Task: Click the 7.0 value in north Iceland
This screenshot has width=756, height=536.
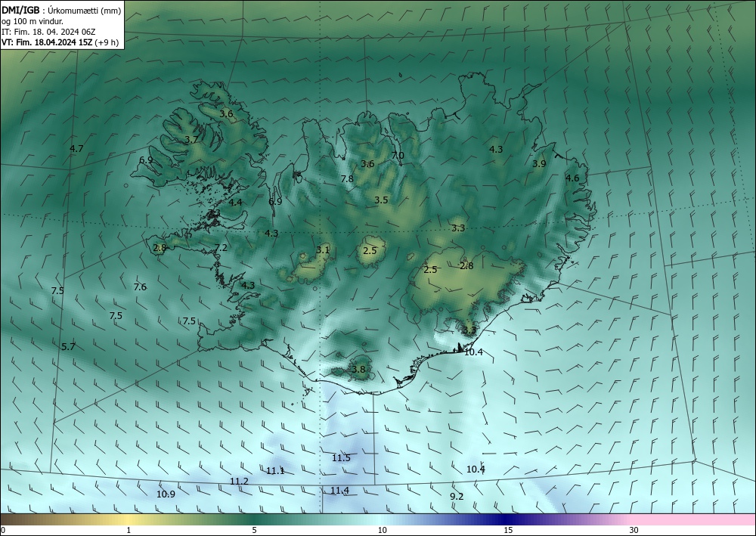Action: coord(398,155)
